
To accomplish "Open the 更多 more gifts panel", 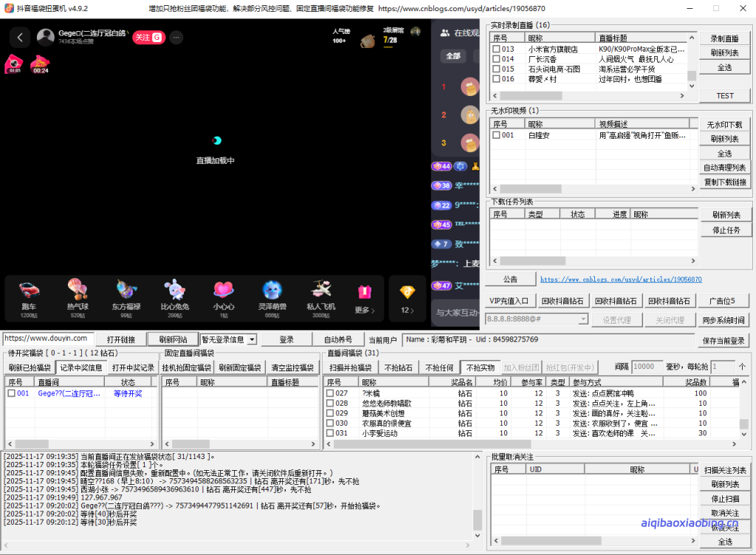I will tap(364, 293).
